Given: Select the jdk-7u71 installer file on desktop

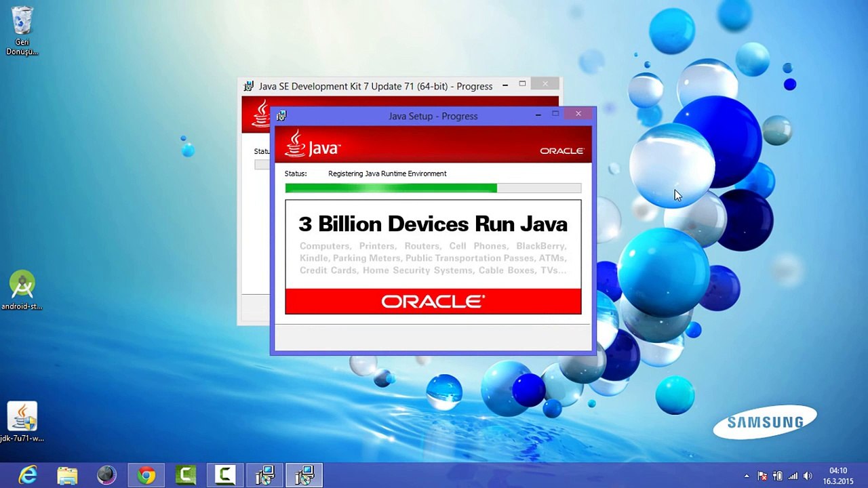Looking at the screenshot, I should pos(22,422).
